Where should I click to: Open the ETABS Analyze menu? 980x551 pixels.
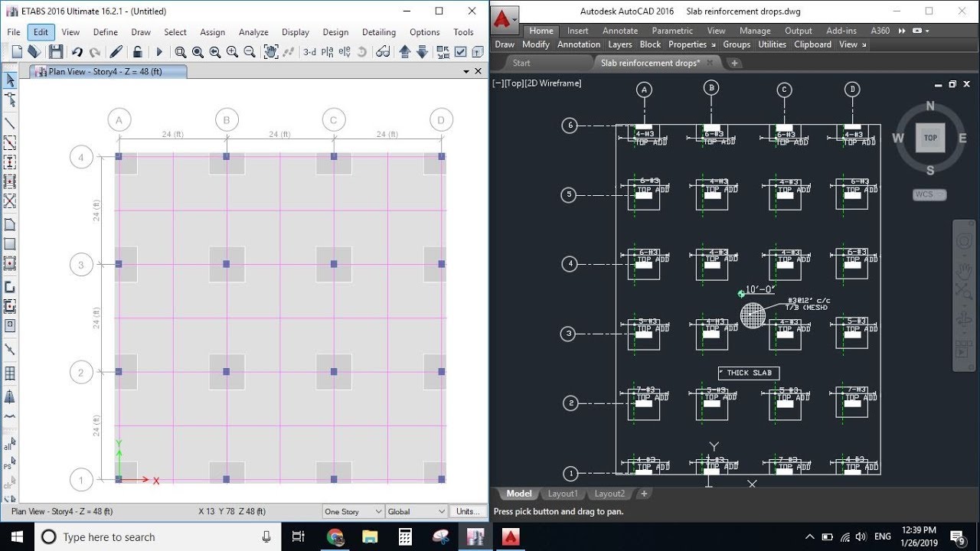(253, 32)
